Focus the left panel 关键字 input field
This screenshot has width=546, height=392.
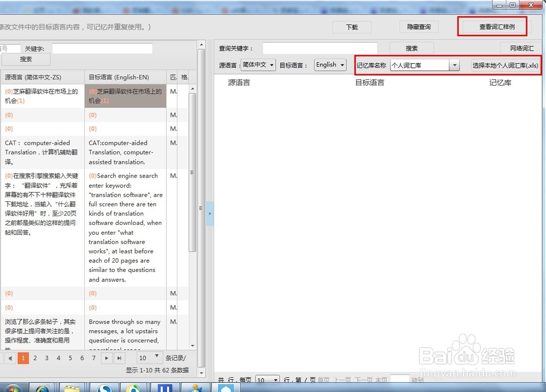tap(103, 49)
